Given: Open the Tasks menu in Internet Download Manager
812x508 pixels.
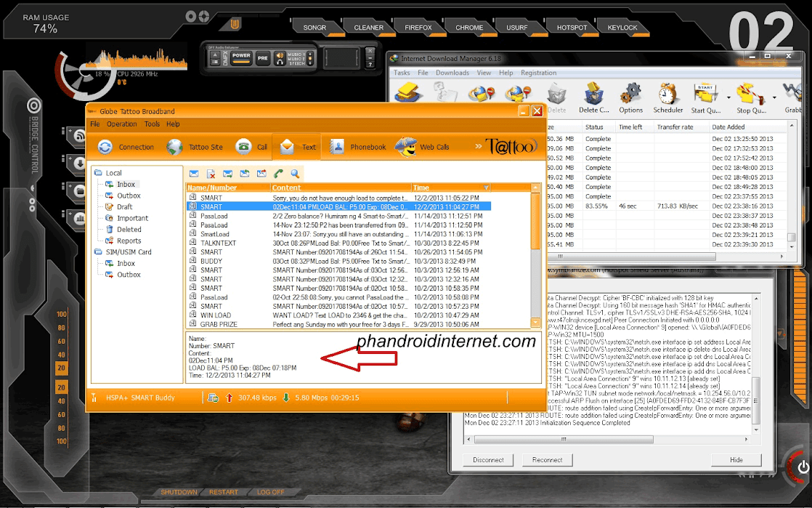Looking at the screenshot, I should pos(402,73).
